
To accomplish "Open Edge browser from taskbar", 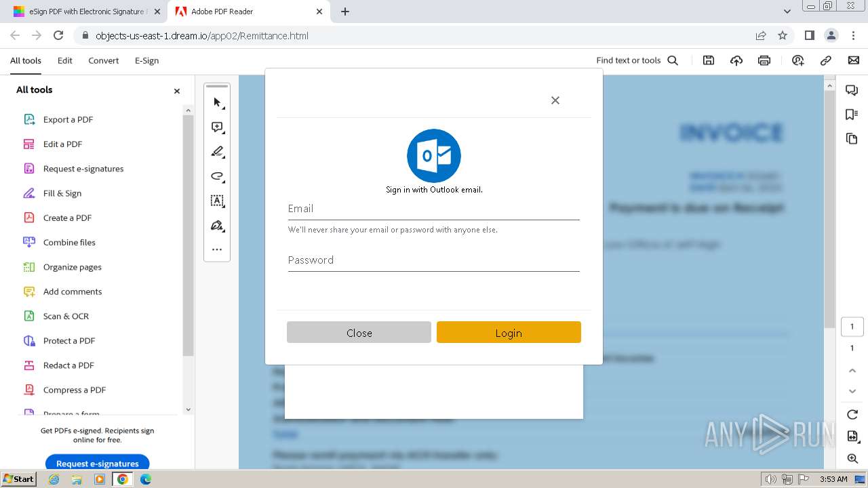I will point(145,479).
